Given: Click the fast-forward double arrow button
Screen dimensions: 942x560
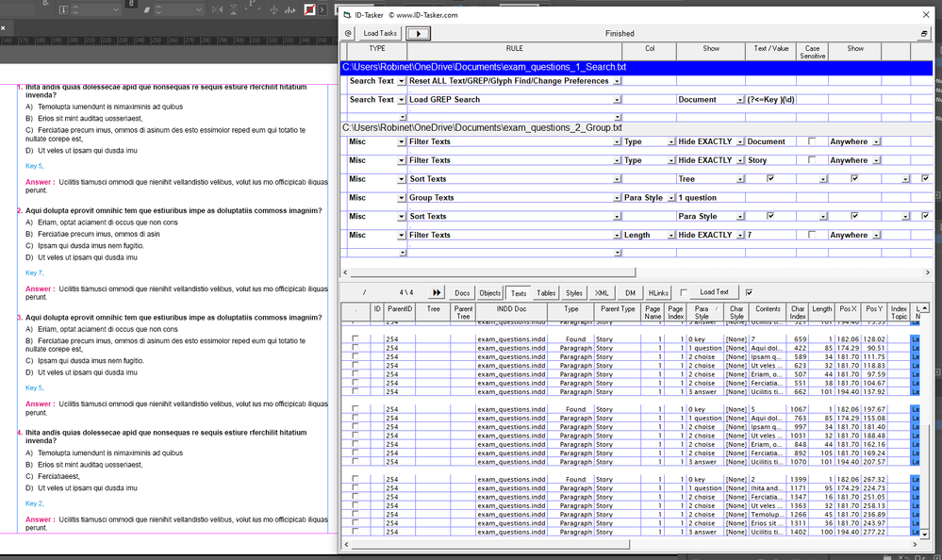Looking at the screenshot, I should pyautogui.click(x=437, y=293).
